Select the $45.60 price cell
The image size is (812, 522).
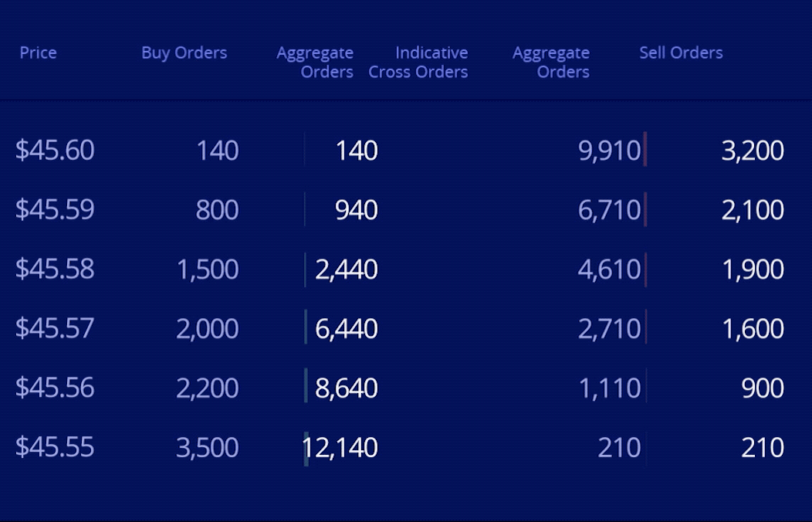tap(55, 150)
